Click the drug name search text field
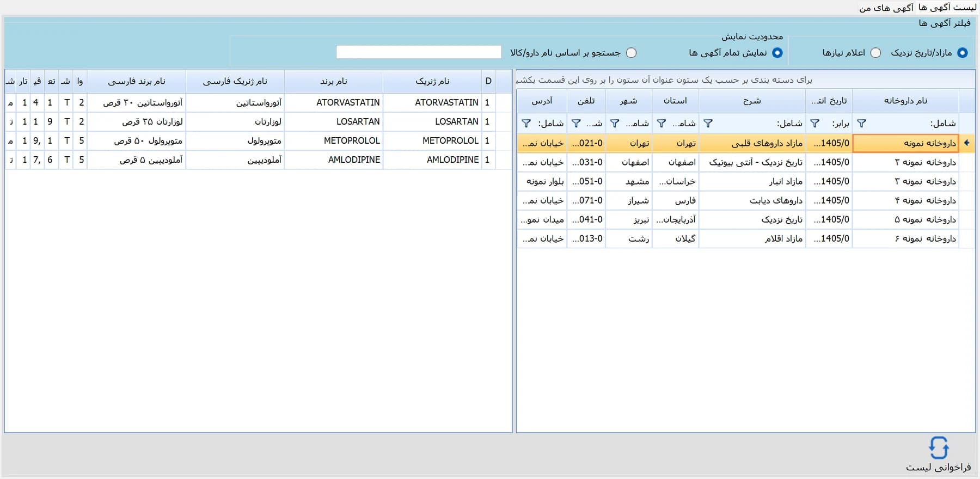Screen dimensions: 980x479 [419, 52]
